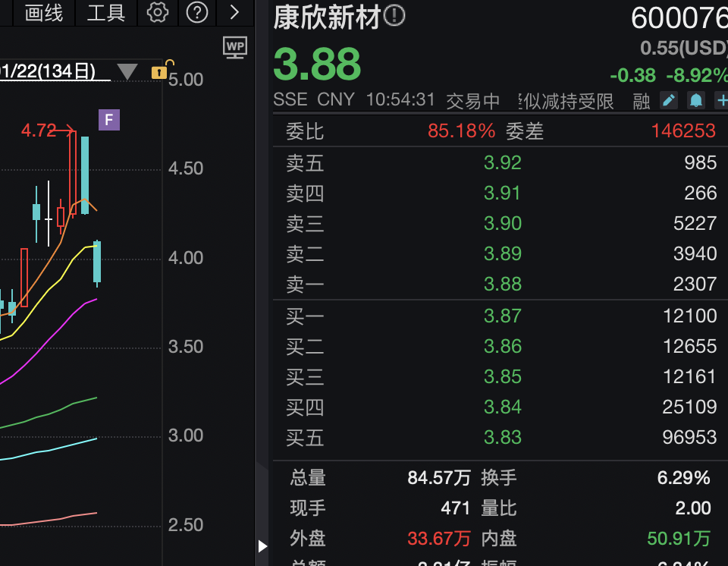Select the 买四 3.84 bid row
The width and height of the screenshot is (728, 566).
pyautogui.click(x=500, y=407)
